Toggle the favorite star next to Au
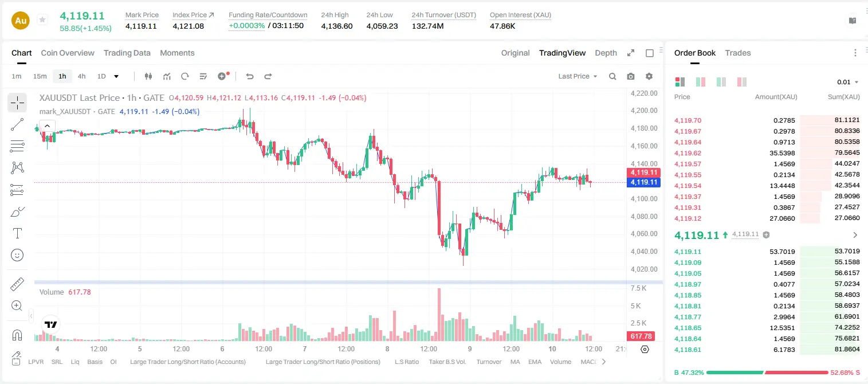Viewport: 868px width, 384px height. [x=42, y=20]
